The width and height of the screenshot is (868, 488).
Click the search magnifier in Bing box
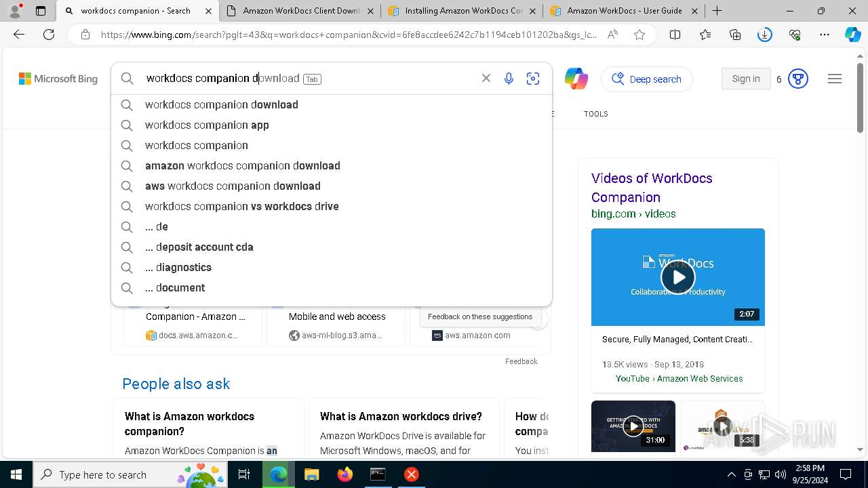(127, 79)
